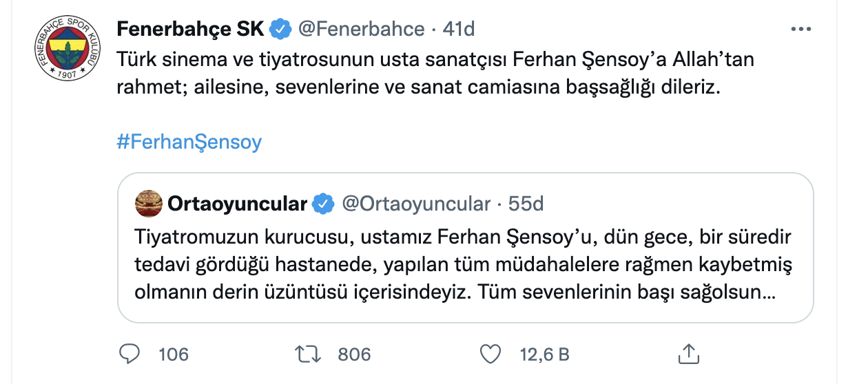The width and height of the screenshot is (868, 384).
Task: Open the quoted tweet text body
Action: (x=455, y=264)
